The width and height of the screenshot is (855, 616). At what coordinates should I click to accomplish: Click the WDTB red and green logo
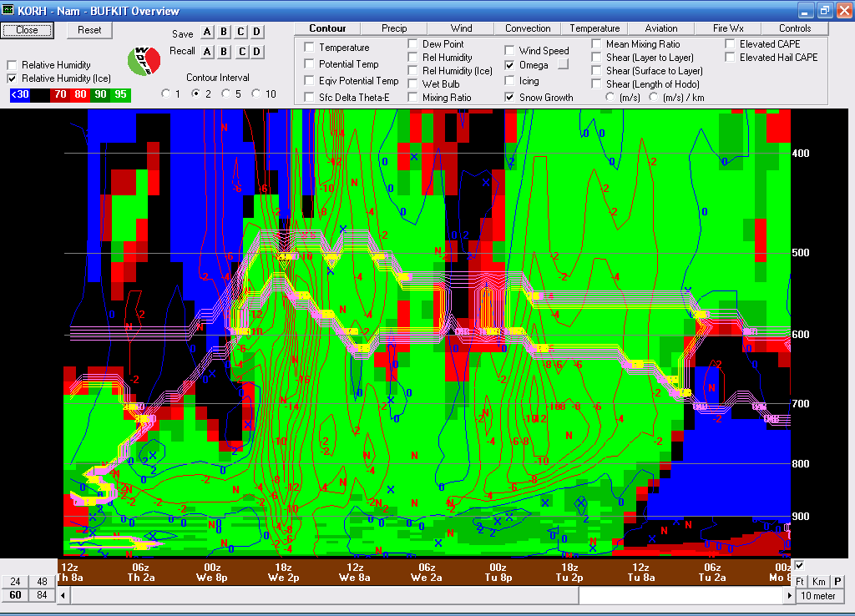144,61
